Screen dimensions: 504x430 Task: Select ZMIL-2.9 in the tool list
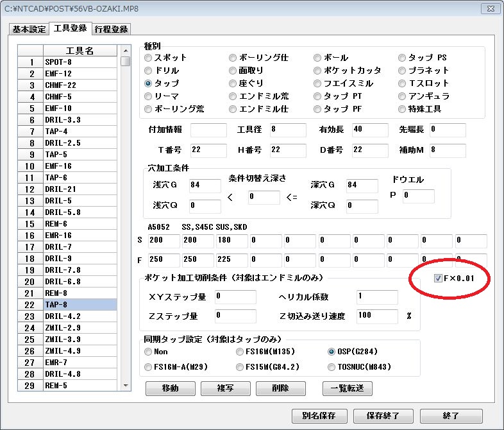[80, 328]
